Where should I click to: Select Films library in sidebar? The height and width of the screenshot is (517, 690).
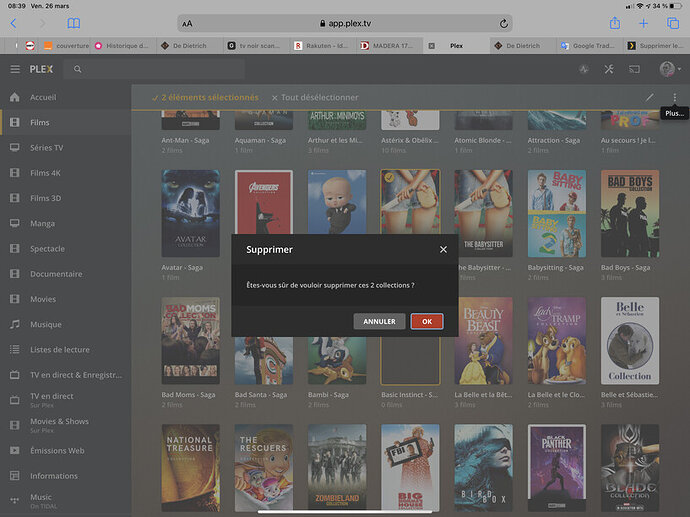click(x=66, y=122)
